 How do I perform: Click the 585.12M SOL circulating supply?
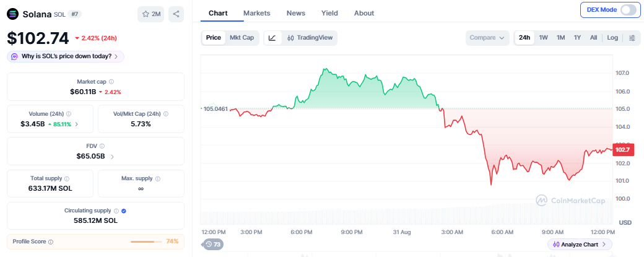95,220
